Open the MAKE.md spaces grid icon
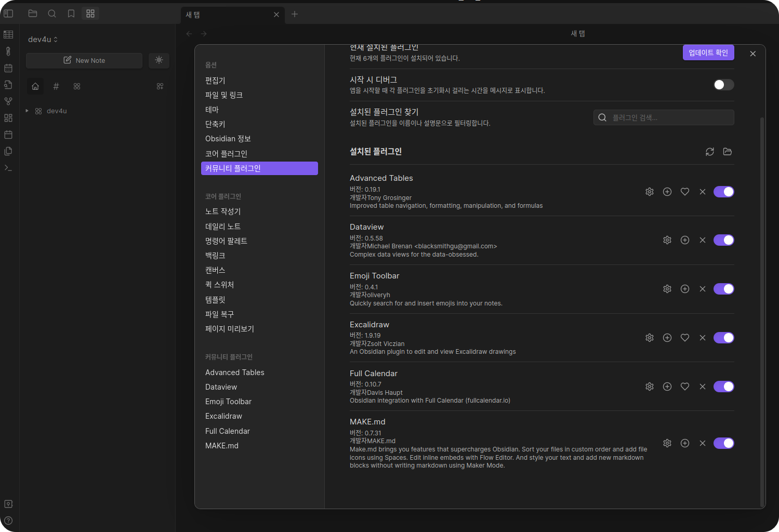Image resolution: width=779 pixels, height=532 pixels. (x=90, y=14)
